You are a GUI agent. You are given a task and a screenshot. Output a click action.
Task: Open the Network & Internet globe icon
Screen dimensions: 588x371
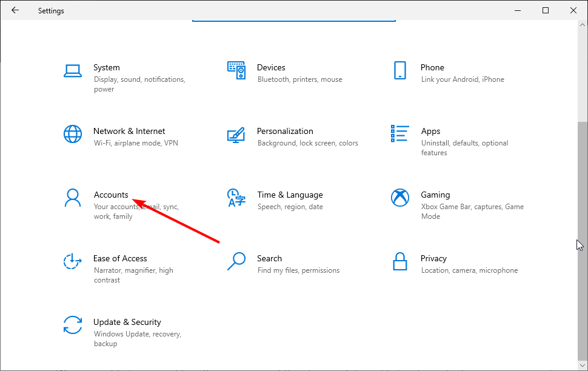point(72,135)
